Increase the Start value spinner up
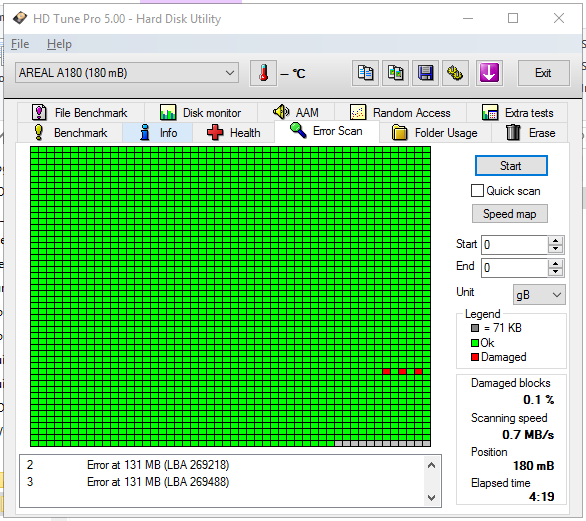This screenshot has width=586, height=521. click(x=555, y=241)
